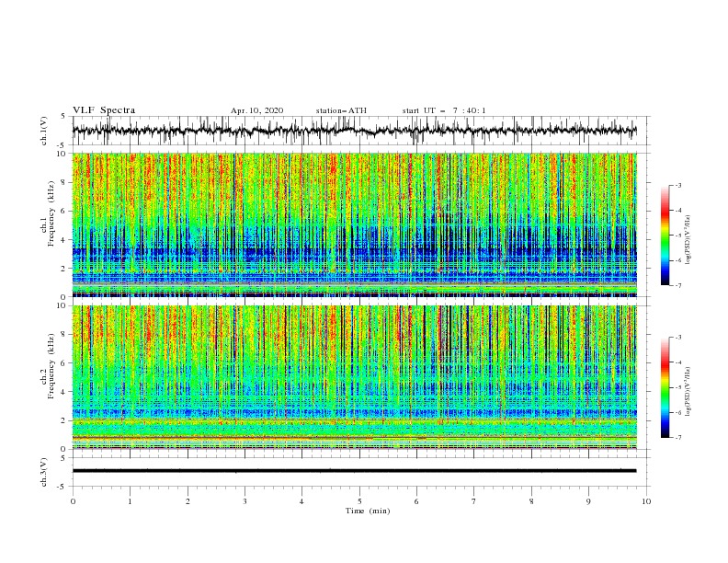
Task: Select the date text "Apr. 10, 2020"
Action: (x=256, y=110)
